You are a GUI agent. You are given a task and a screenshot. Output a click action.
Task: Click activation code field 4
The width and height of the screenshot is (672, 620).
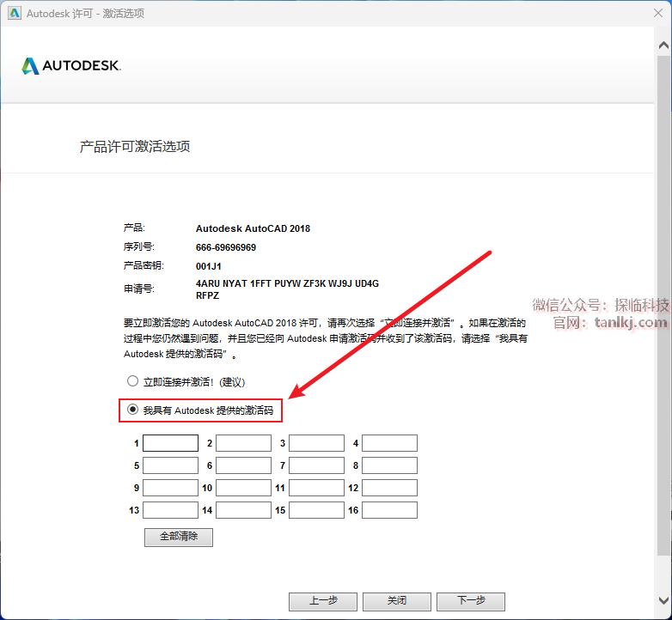(389, 443)
